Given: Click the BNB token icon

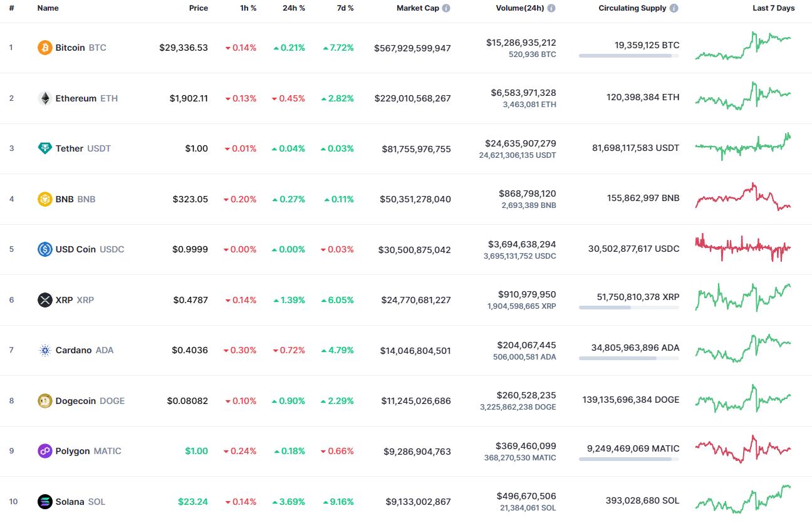Looking at the screenshot, I should tap(44, 199).
